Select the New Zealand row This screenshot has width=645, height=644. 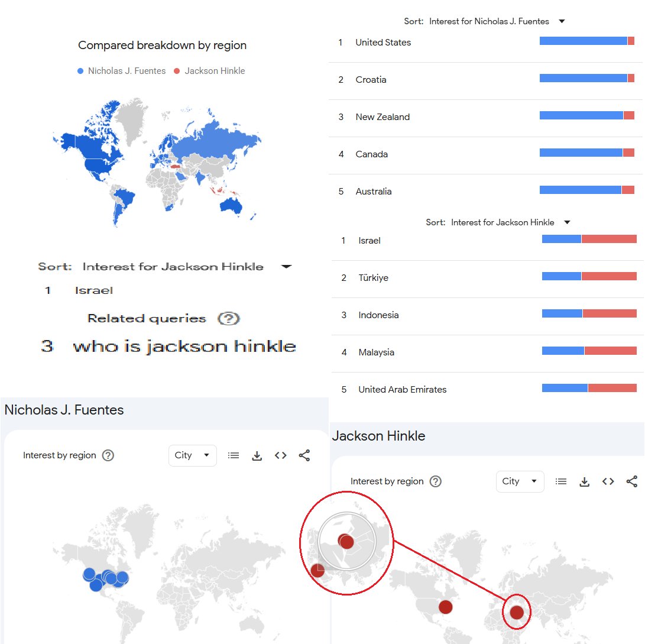(x=486, y=117)
